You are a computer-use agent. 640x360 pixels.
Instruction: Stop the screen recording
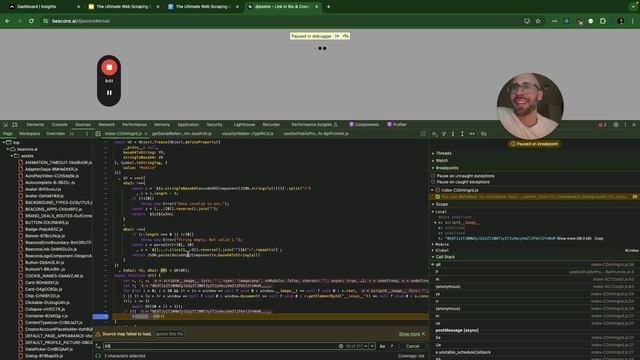(109, 67)
